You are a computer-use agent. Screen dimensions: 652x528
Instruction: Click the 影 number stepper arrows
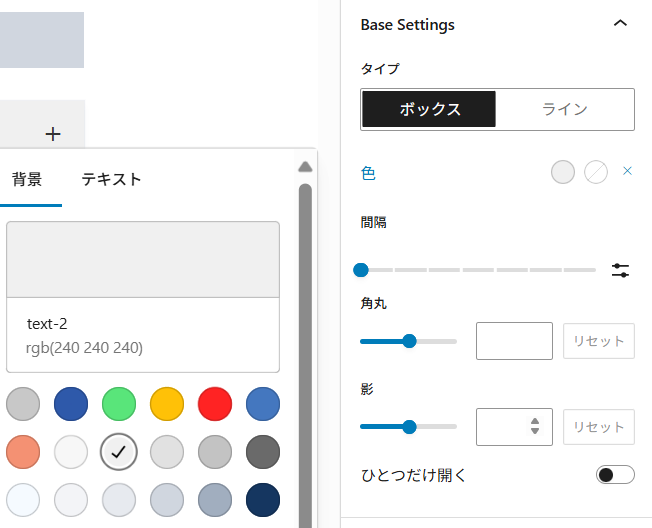click(x=535, y=426)
